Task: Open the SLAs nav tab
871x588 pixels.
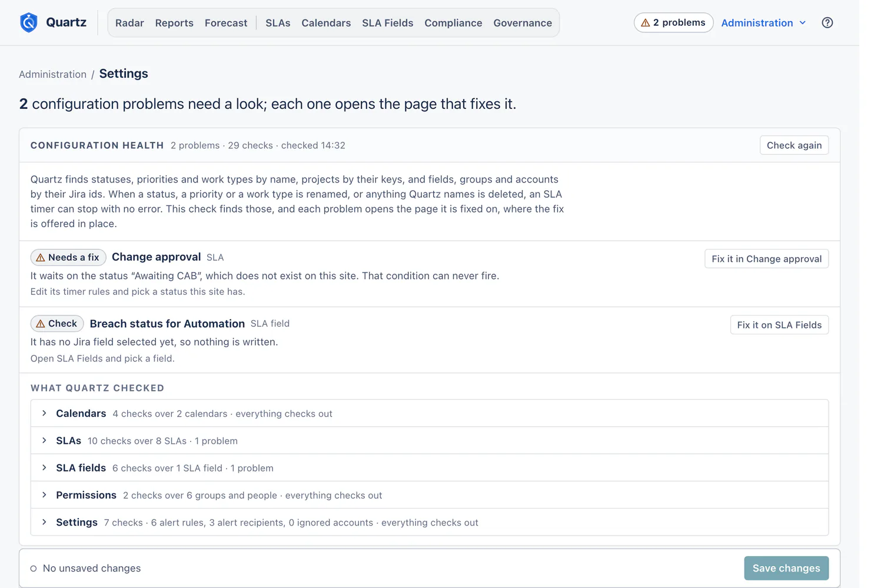Action: [278, 23]
